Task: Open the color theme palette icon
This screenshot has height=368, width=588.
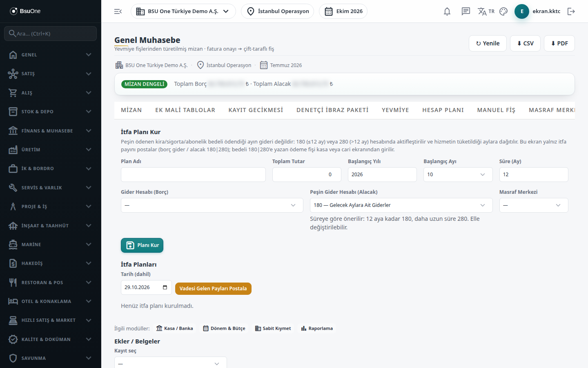Action: [503, 11]
